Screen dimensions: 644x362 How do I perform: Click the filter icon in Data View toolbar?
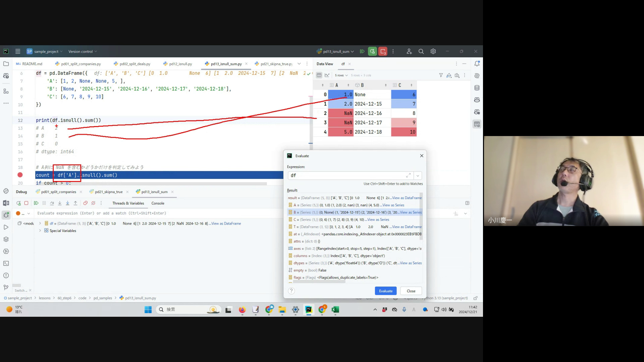pyautogui.click(x=441, y=75)
